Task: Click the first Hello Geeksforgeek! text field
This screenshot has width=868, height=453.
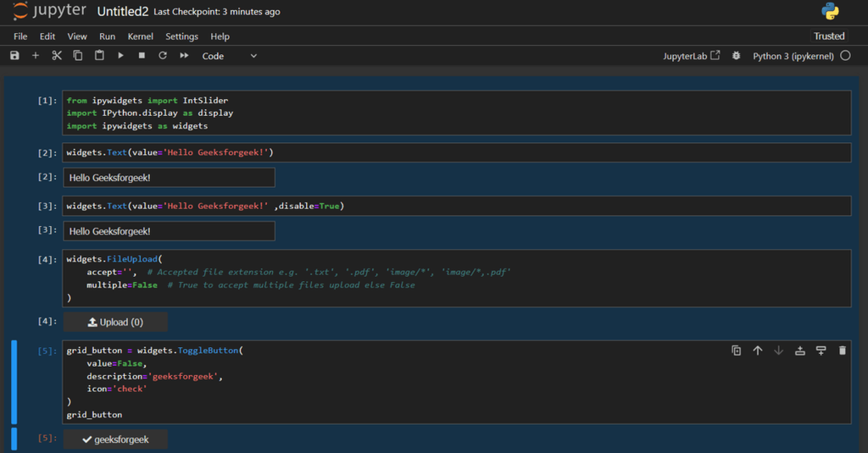Action: click(169, 177)
